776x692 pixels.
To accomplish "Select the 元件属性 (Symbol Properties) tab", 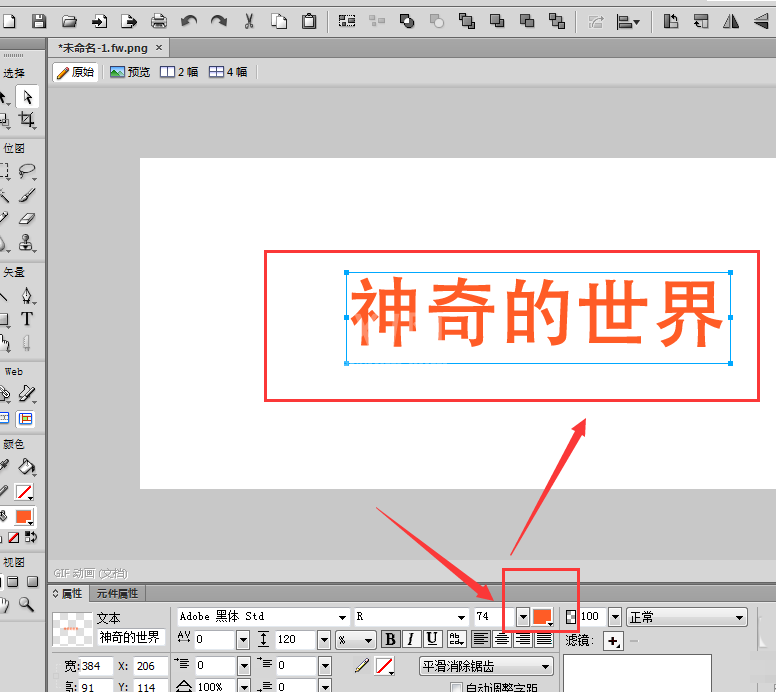I will click(117, 593).
